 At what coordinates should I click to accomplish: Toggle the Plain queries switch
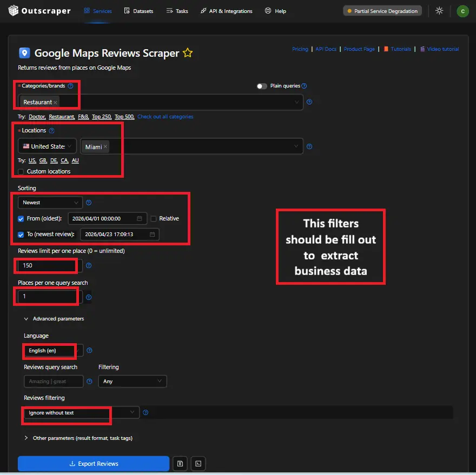(262, 86)
